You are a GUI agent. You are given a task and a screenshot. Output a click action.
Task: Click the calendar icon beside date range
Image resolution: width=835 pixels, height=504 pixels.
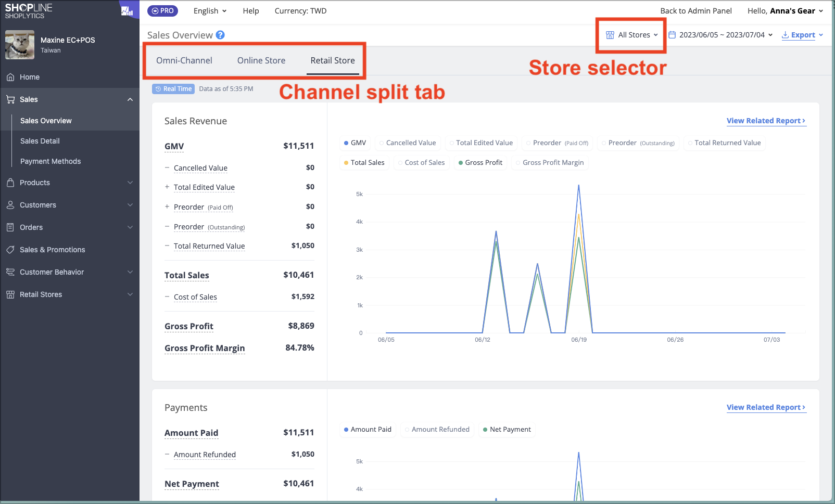click(672, 35)
